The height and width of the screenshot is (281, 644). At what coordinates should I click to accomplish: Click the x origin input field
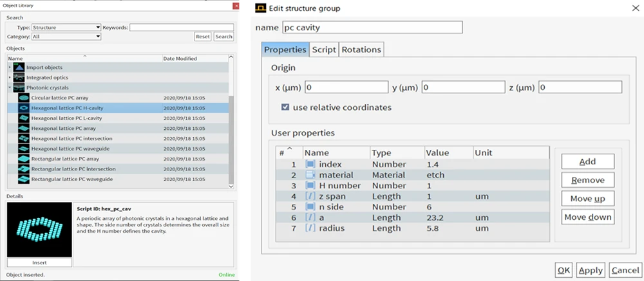pos(346,87)
